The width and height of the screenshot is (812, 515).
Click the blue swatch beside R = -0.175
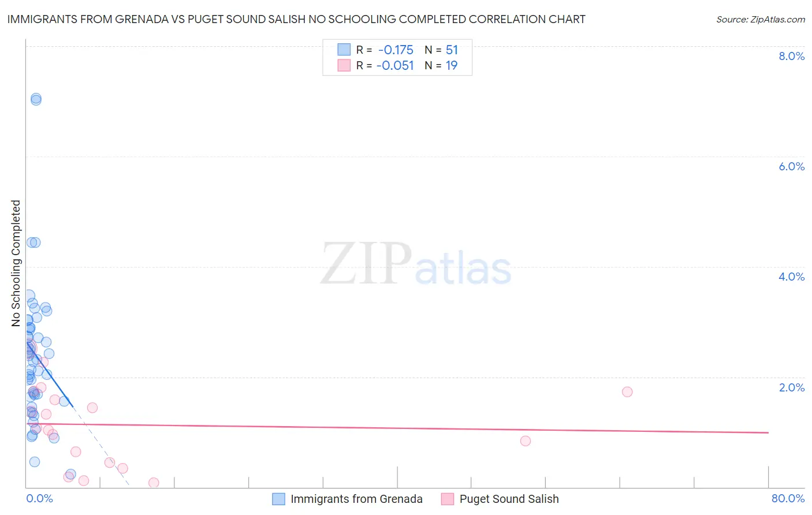click(344, 50)
